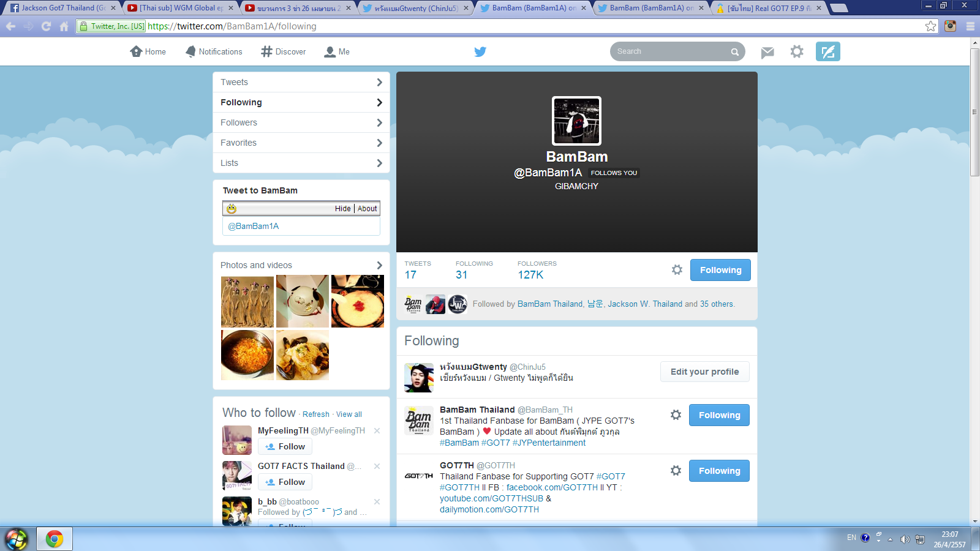Toggle Following for BamBam Thailand
Screen dimensions: 980x551
click(719, 415)
